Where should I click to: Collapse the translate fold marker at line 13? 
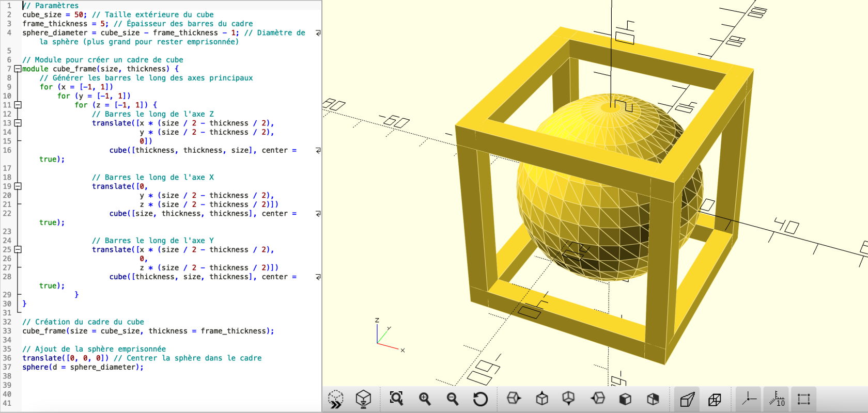point(18,123)
